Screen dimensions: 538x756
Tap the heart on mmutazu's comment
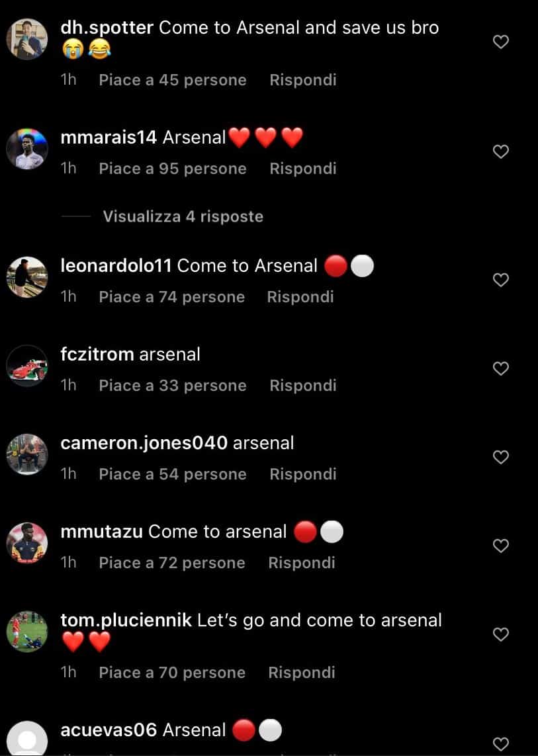[x=502, y=546]
